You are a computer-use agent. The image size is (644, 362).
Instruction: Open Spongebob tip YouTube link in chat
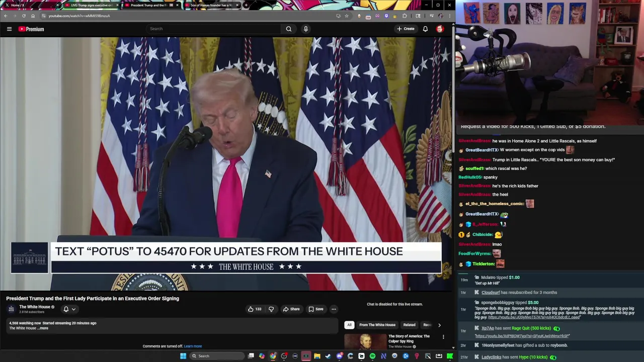pyautogui.click(x=534, y=317)
